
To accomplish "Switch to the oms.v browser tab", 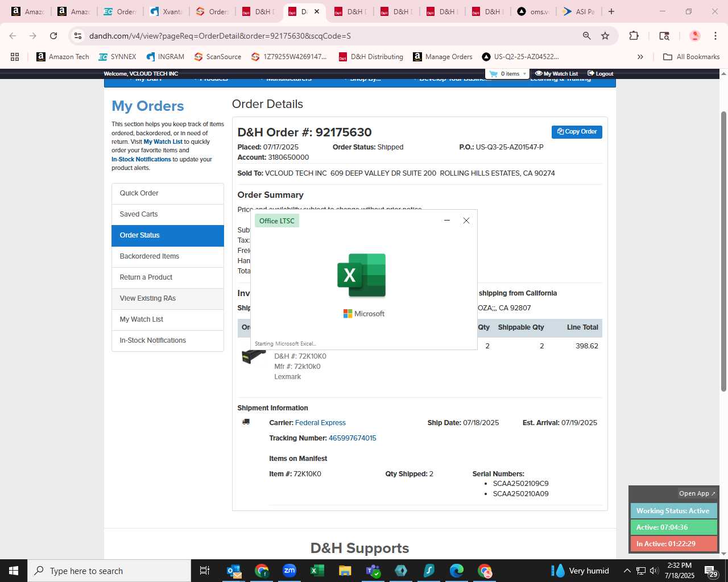I will [x=533, y=11].
